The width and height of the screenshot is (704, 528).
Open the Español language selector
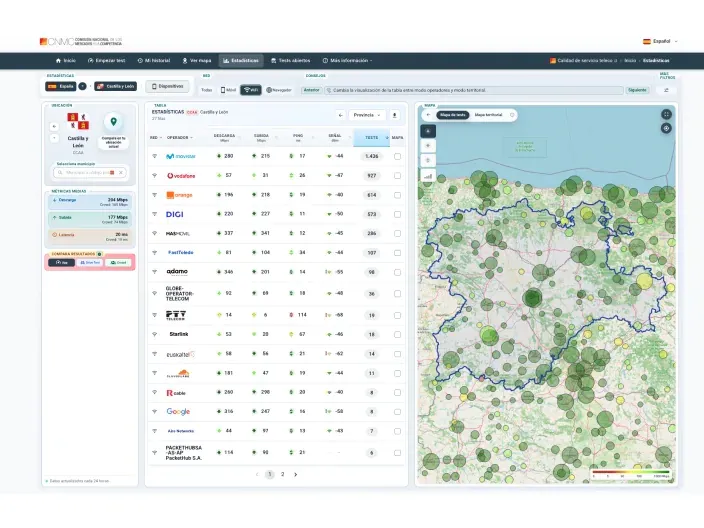pos(660,41)
